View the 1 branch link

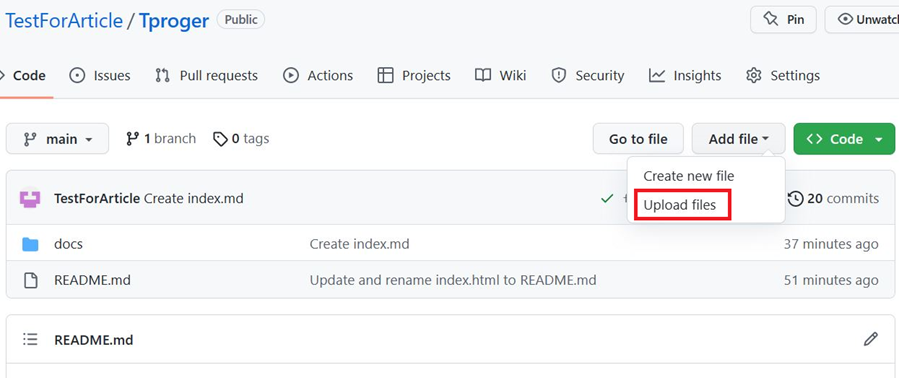(x=161, y=139)
